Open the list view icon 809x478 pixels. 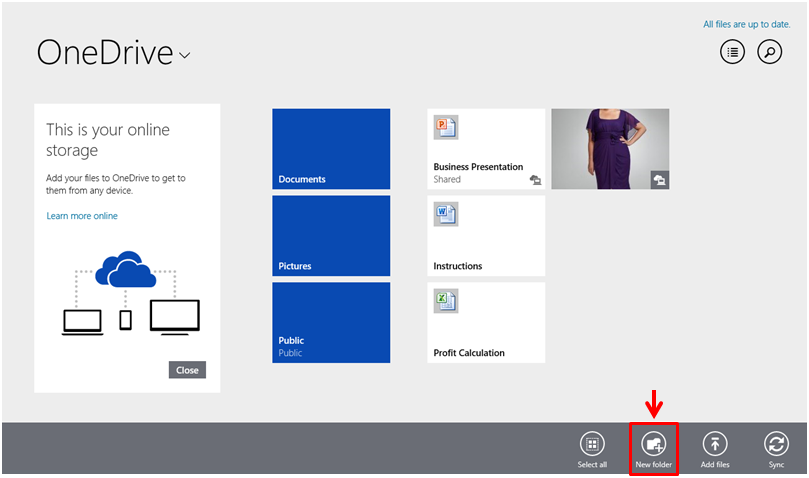tap(732, 52)
